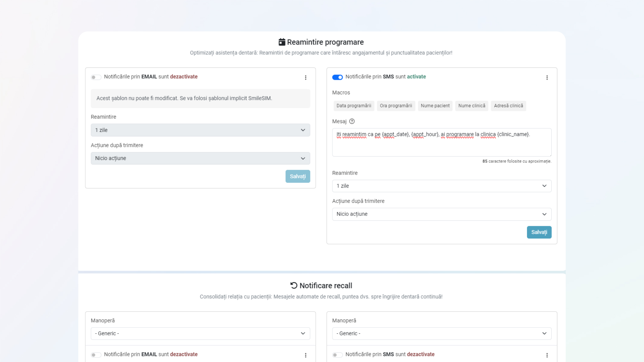The image size is (644, 362).
Task: Click the calendar icon beside Reamintire programare
Action: point(282,41)
